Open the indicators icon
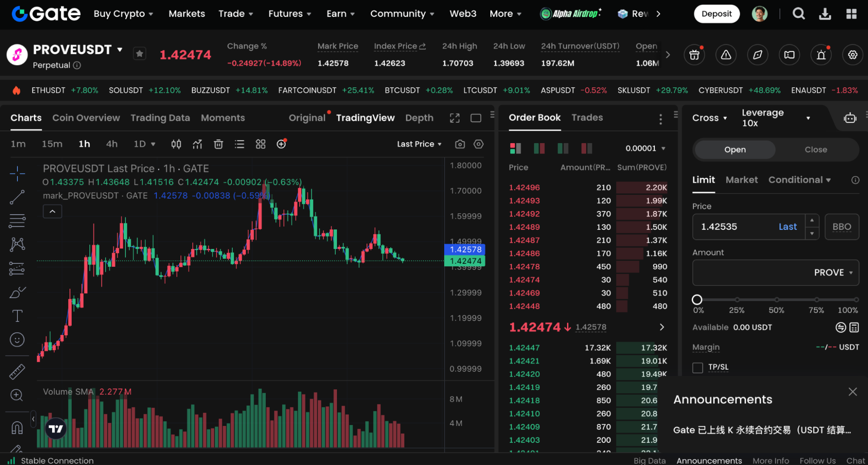868x465 pixels. coord(197,144)
